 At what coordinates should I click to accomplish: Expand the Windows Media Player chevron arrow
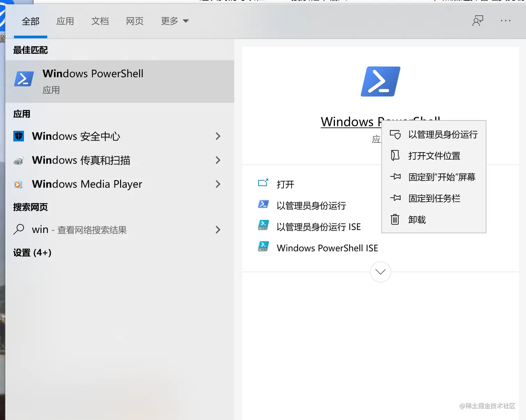coord(218,184)
